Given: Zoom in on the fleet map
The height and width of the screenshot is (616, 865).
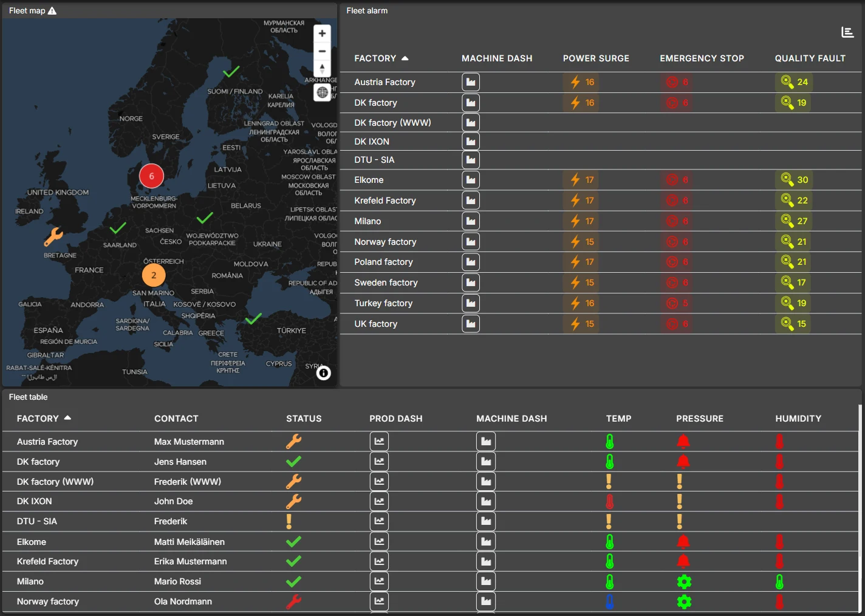Looking at the screenshot, I should pyautogui.click(x=322, y=33).
